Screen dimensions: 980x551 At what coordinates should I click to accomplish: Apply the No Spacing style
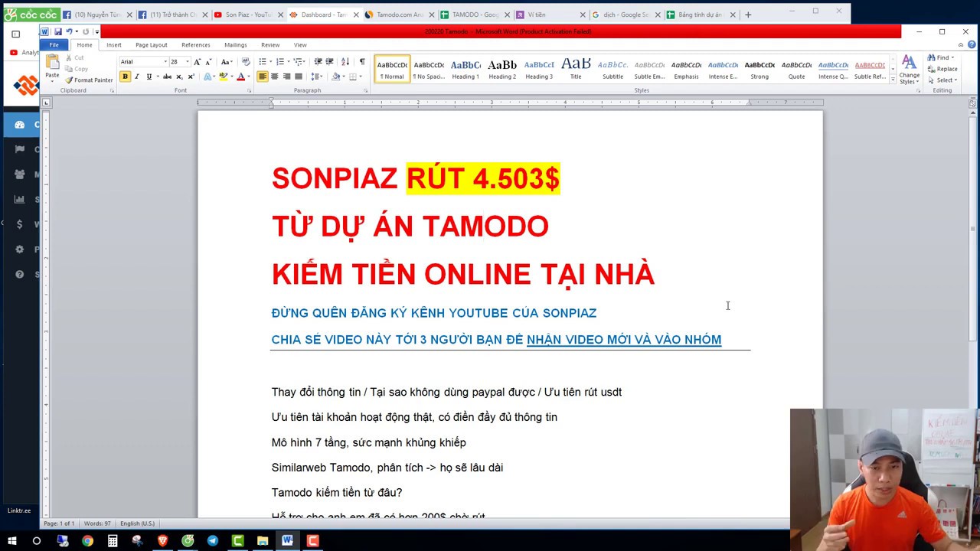pyautogui.click(x=429, y=69)
